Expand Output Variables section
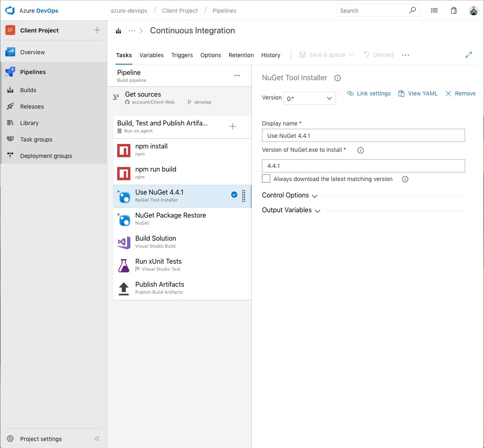Image resolution: width=484 pixels, height=448 pixels. point(291,210)
